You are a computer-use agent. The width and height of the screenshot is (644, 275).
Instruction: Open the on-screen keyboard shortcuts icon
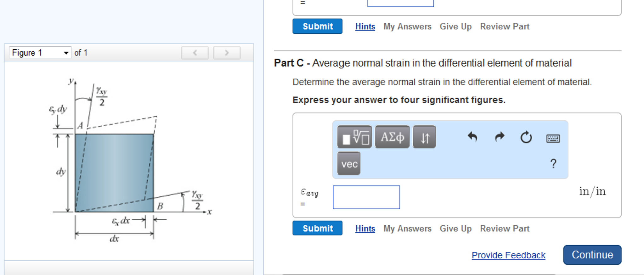[553, 138]
